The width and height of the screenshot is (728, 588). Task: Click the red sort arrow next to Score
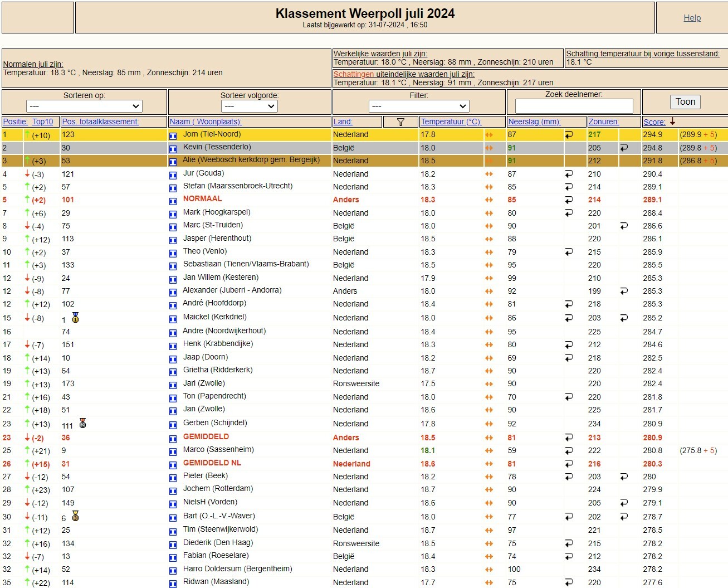tap(673, 122)
